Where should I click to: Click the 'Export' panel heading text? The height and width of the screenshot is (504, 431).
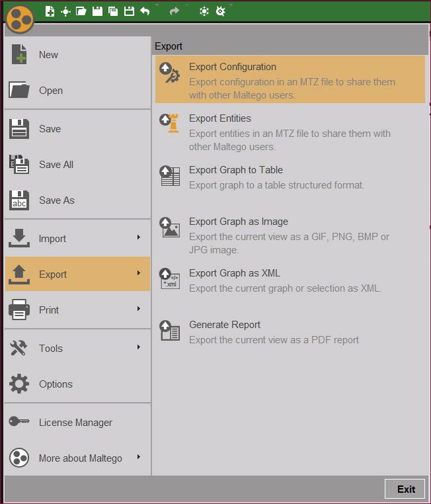click(x=169, y=46)
